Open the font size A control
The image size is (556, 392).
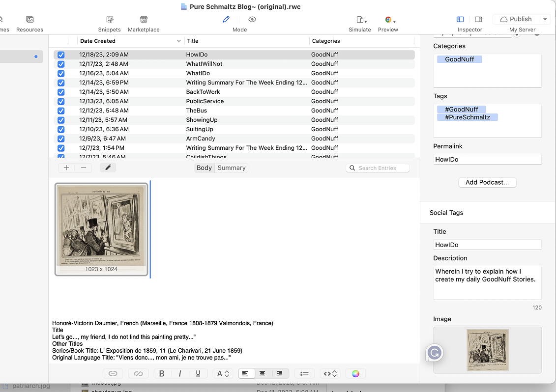[x=223, y=373]
